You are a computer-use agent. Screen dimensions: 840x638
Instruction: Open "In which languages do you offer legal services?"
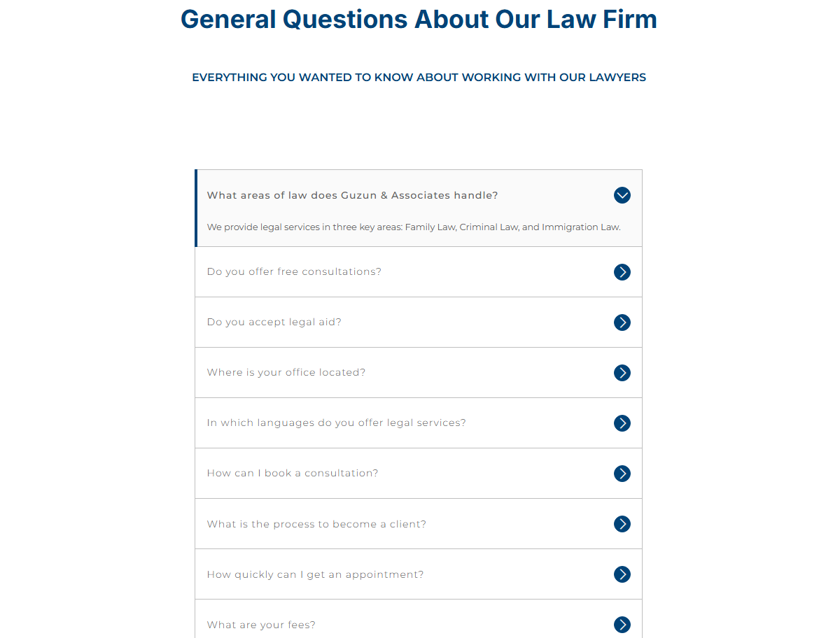tap(419, 423)
